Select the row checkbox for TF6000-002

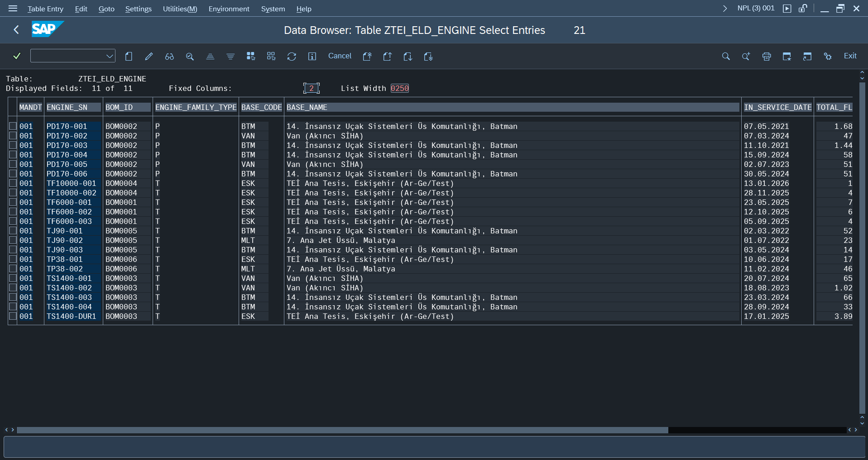13,212
